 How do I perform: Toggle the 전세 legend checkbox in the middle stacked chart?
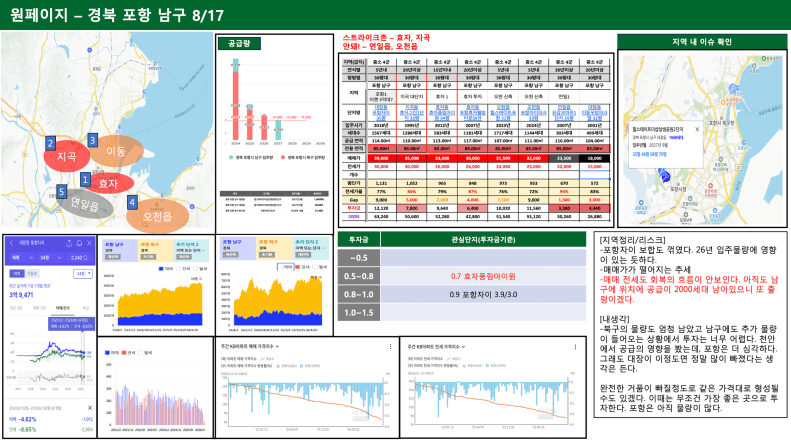click(x=178, y=268)
